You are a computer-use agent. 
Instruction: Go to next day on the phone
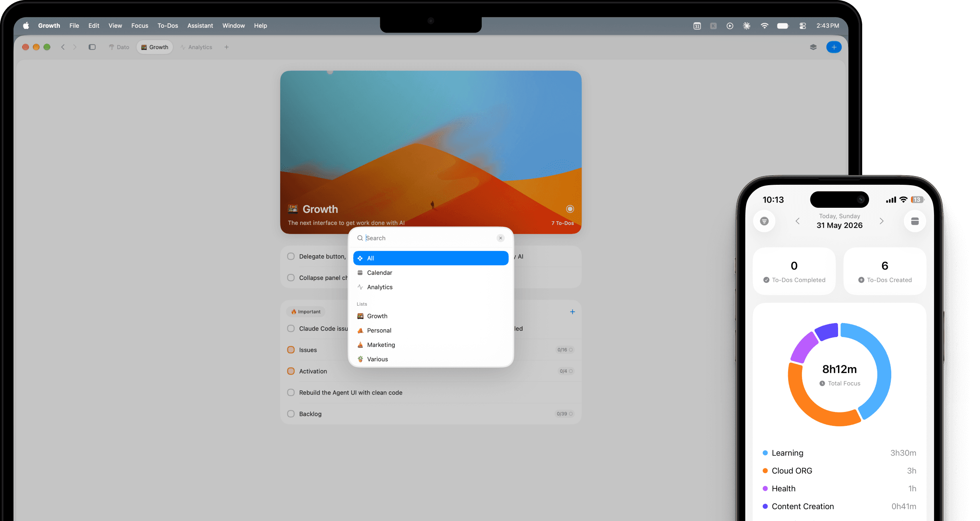(x=881, y=221)
